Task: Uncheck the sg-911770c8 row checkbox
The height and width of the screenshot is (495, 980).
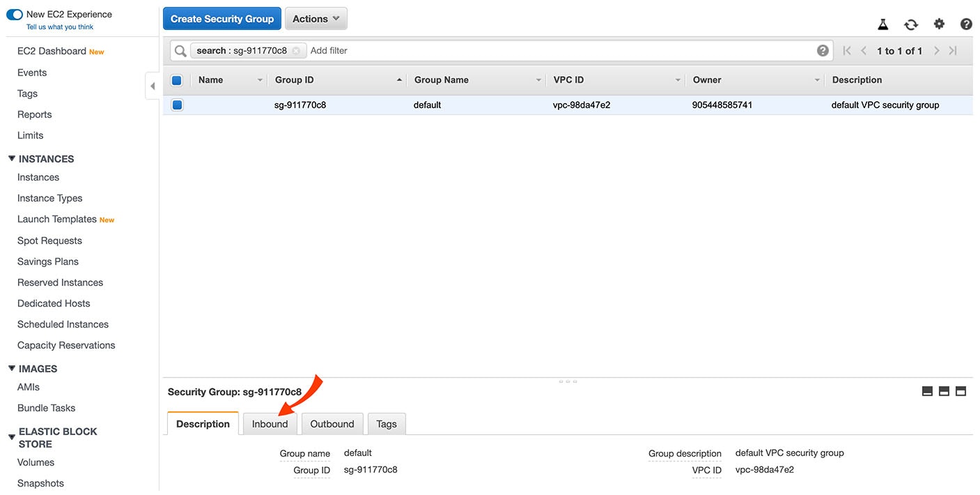Action: pyautogui.click(x=176, y=104)
